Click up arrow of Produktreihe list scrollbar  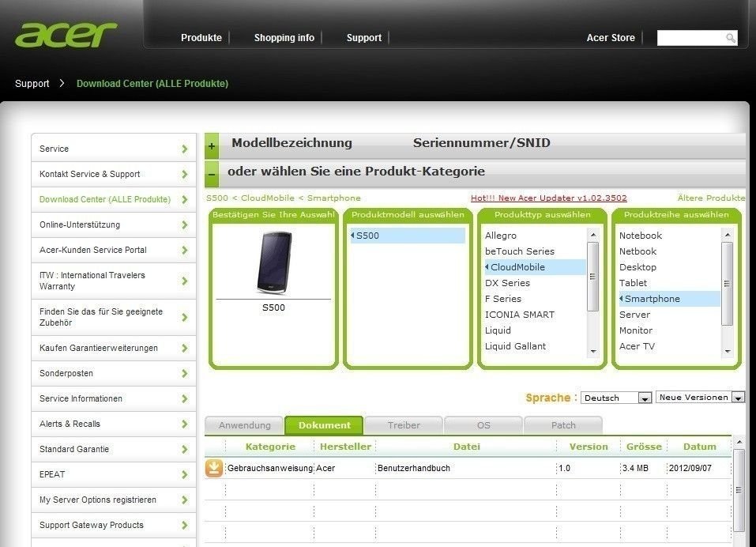coord(728,235)
